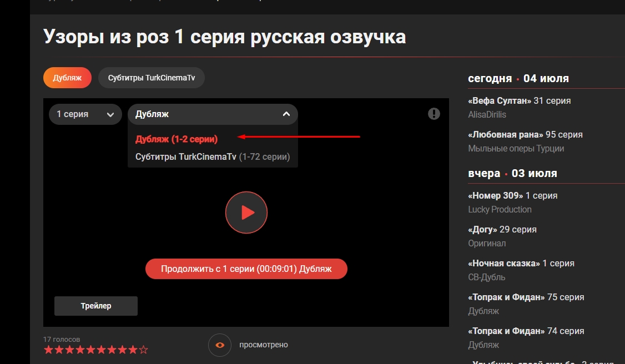Click 'Мыльные оперы Турции' studio text

tap(516, 149)
